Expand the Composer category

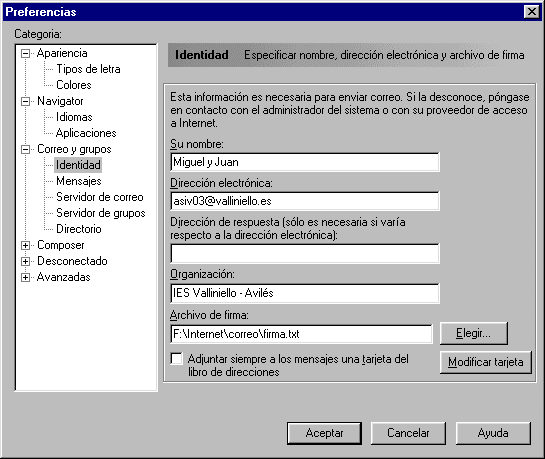(x=25, y=245)
